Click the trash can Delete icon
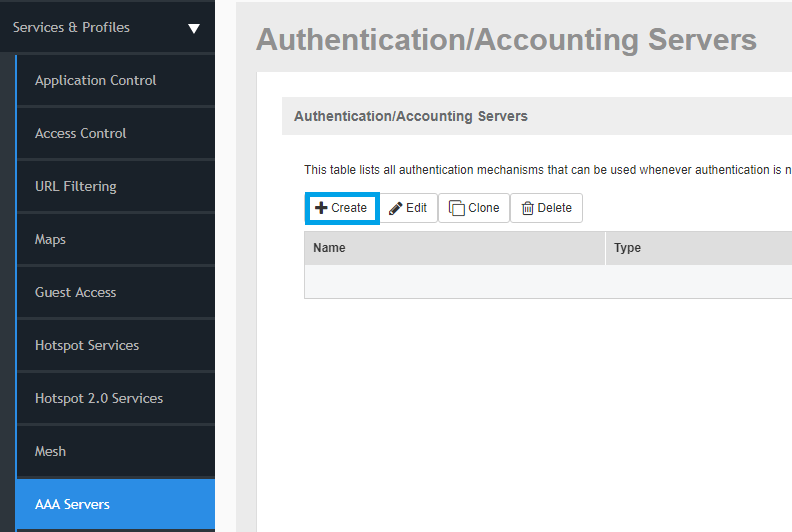792x532 pixels. pos(528,208)
